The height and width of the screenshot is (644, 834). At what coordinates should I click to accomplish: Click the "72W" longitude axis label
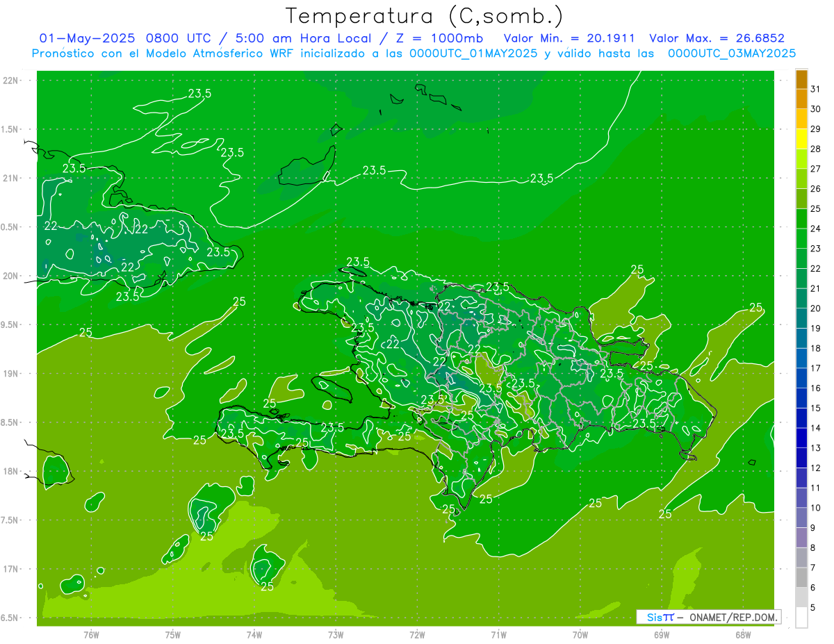click(417, 634)
